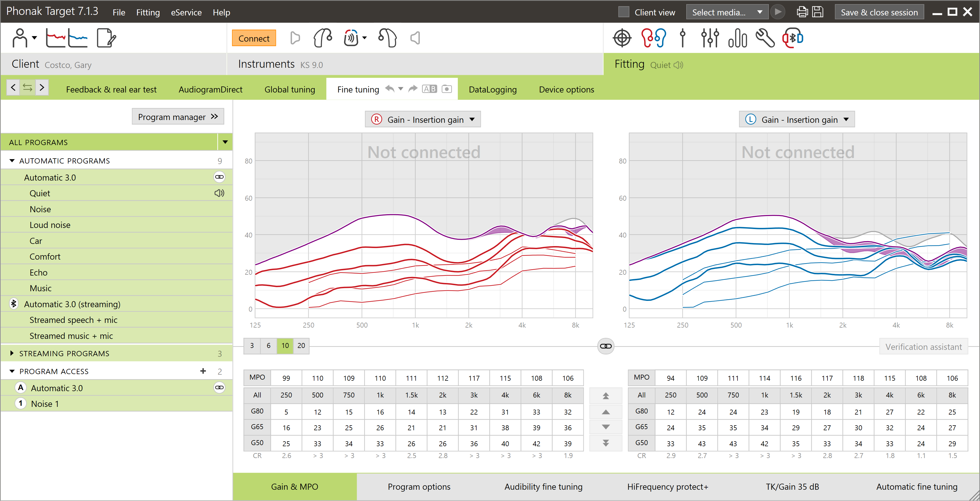The width and height of the screenshot is (980, 501).
Task: Select curve resolution 20
Action: click(x=301, y=346)
